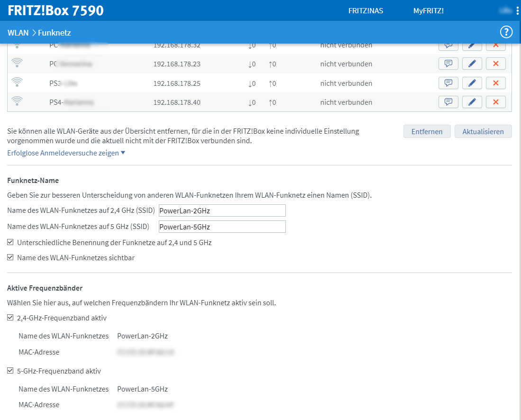Toggle 'Unterschiedliche Benennung der Funknetze' checkbox

(10, 242)
